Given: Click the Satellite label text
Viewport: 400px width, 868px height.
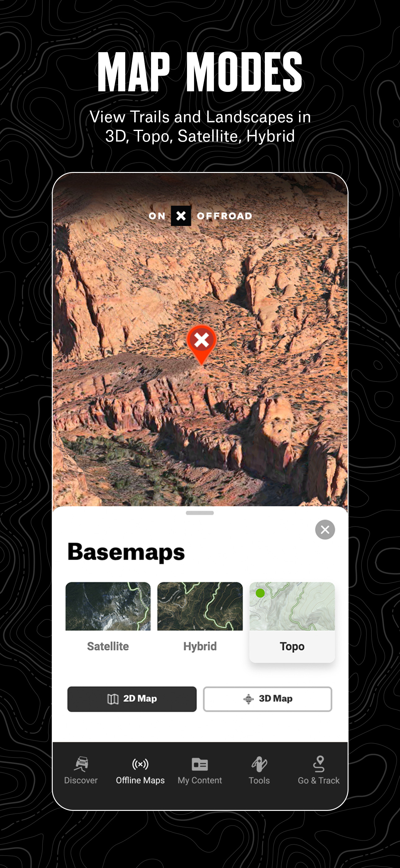Looking at the screenshot, I should [x=108, y=646].
